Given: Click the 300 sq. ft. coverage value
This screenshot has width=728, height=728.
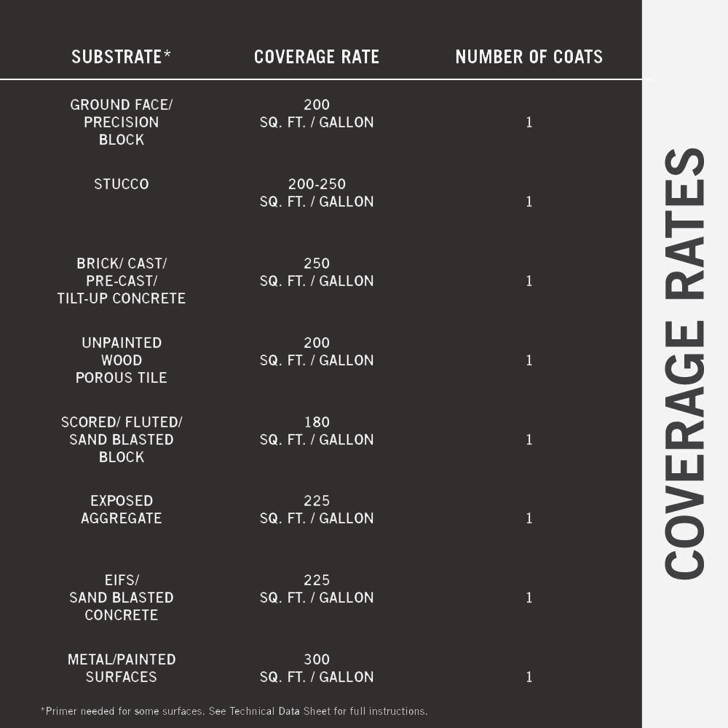Looking at the screenshot, I should coord(317,668).
